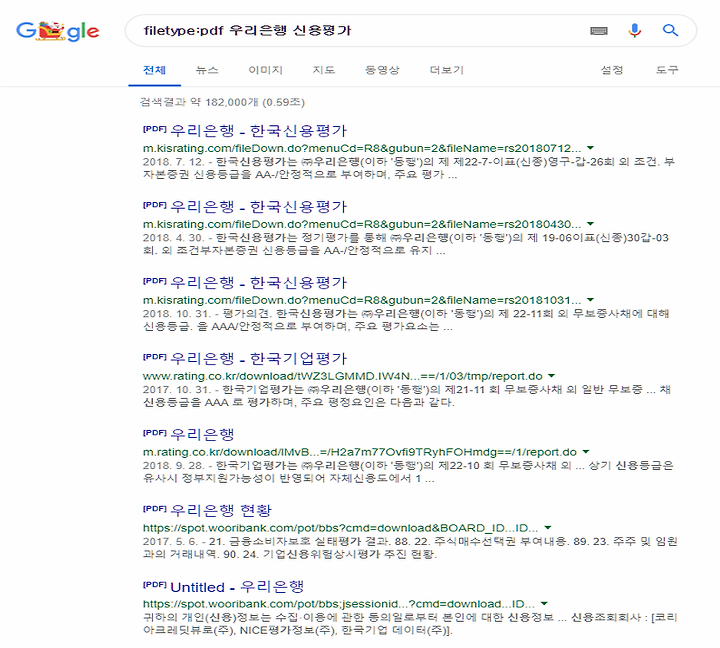
Task: Click the www.rating.co.kr/download URL text
Action: coord(343,376)
